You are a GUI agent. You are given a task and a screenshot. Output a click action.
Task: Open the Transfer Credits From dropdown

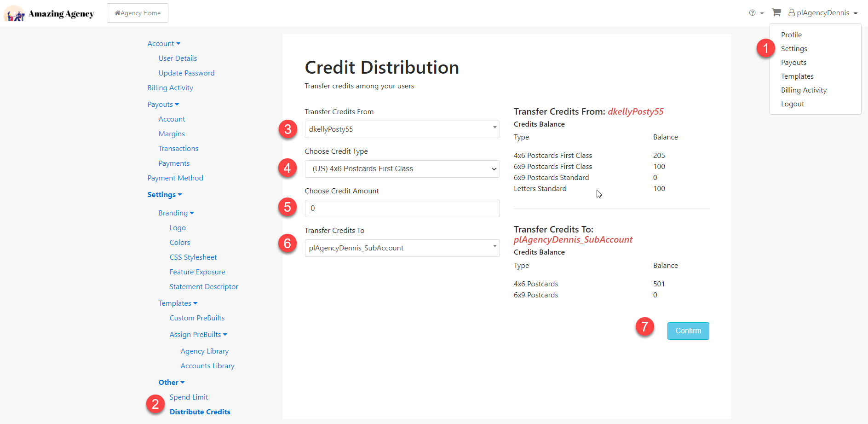tap(402, 129)
